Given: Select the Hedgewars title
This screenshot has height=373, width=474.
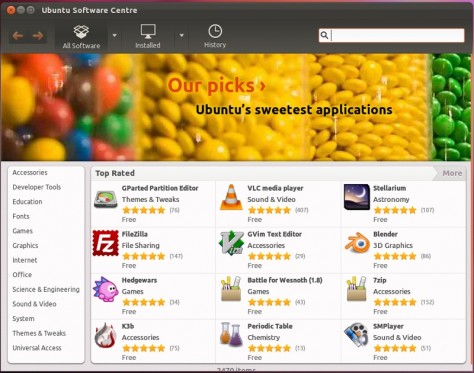Looking at the screenshot, I should [x=139, y=280].
